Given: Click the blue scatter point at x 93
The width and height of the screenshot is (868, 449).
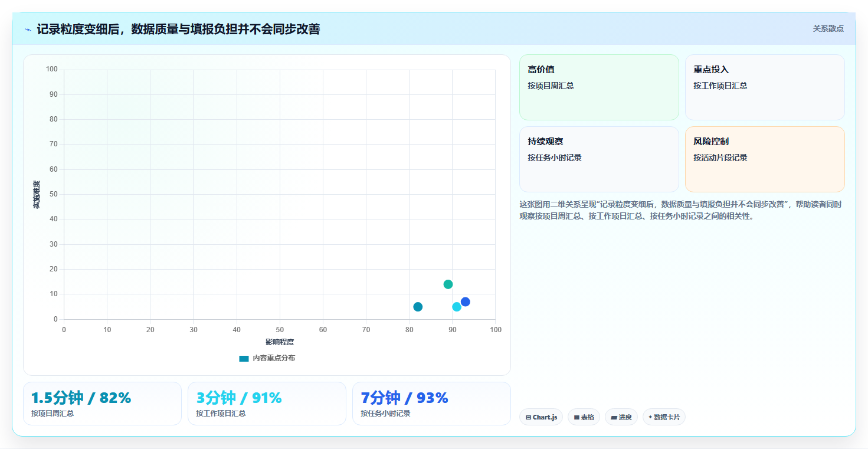Looking at the screenshot, I should 465,302.
